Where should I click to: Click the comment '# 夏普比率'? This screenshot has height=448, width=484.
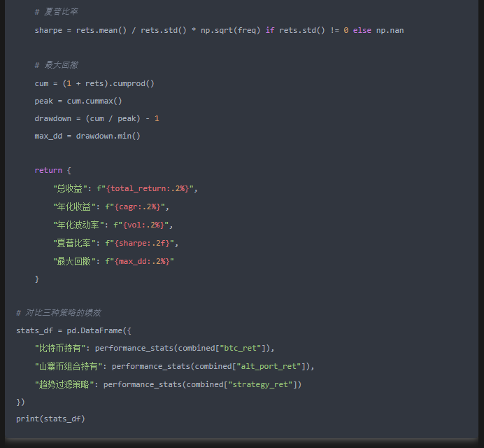pyautogui.click(x=56, y=12)
